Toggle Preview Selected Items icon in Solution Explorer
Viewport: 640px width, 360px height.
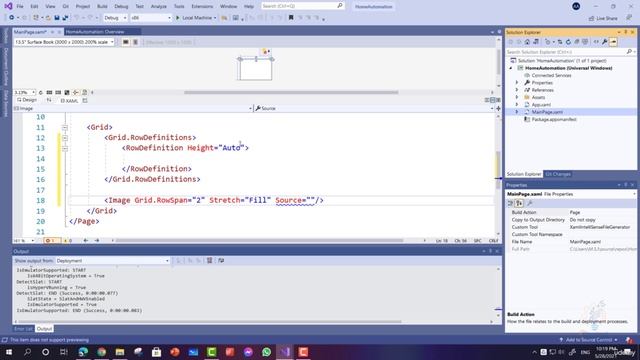click(x=613, y=42)
